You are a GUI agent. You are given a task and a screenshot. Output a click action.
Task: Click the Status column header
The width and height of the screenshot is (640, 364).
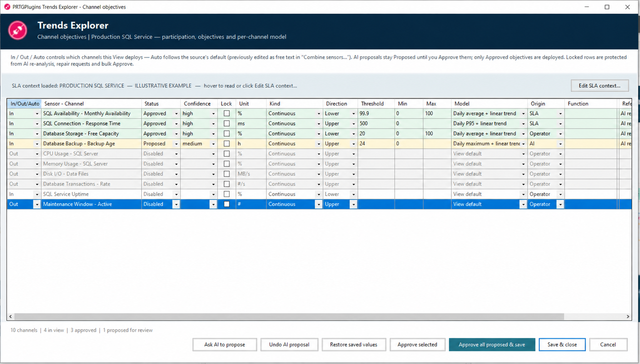(x=161, y=104)
